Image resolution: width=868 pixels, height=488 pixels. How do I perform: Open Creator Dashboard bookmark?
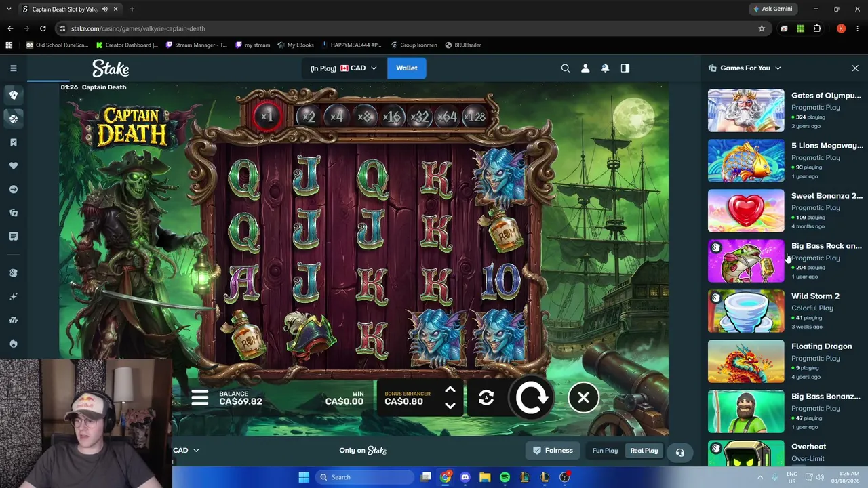click(127, 45)
